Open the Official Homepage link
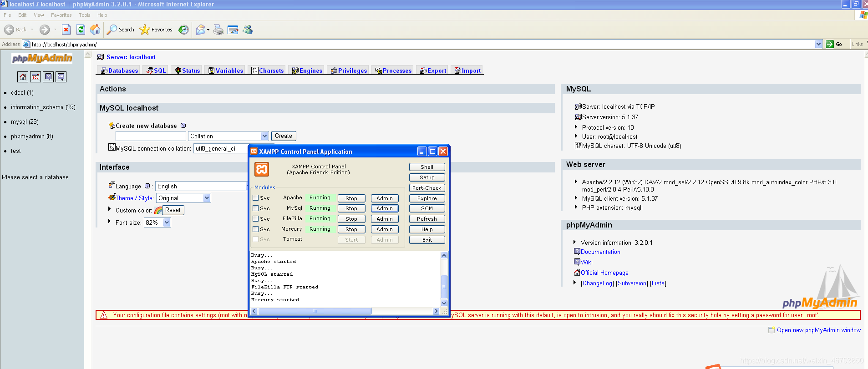 click(604, 273)
